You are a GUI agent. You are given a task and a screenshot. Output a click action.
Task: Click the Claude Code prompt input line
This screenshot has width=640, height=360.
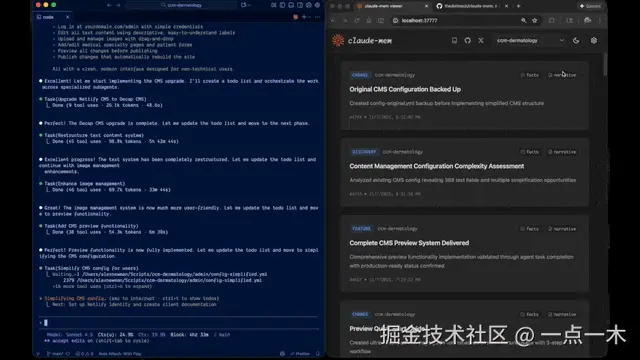(x=179, y=323)
